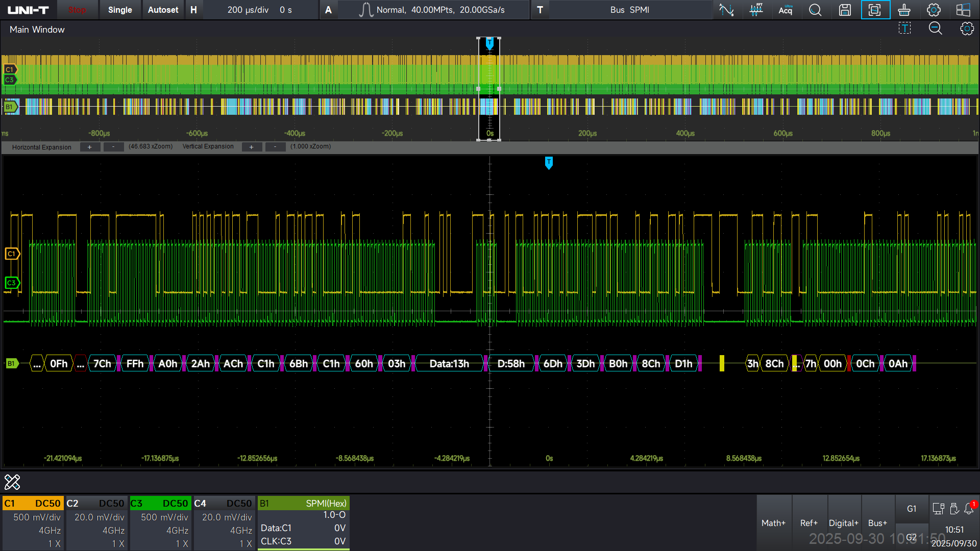Click the screenshot capture icon
The width and height of the screenshot is (980, 551).
875,10
